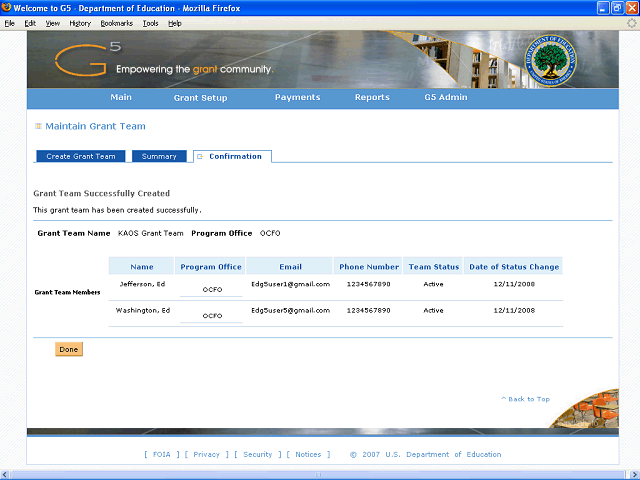Image resolution: width=640 pixels, height=480 pixels.
Task: Open the Payments navigation menu
Action: pyautogui.click(x=297, y=98)
